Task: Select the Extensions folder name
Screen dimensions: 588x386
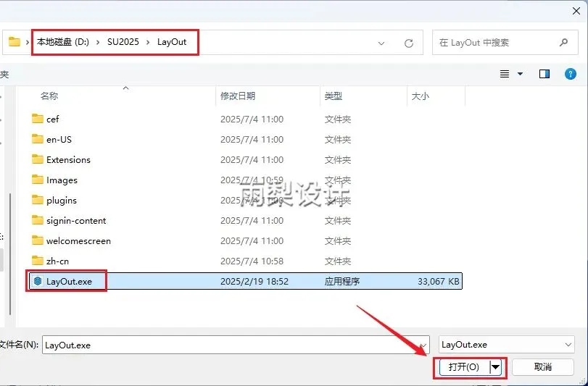Action: (68, 160)
